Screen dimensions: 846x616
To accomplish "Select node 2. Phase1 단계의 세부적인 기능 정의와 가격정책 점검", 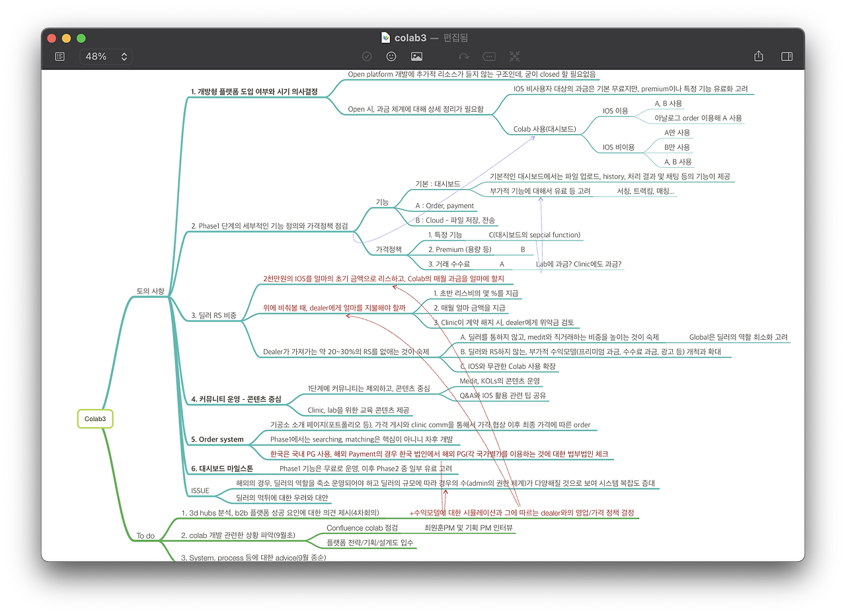I will 269,226.
